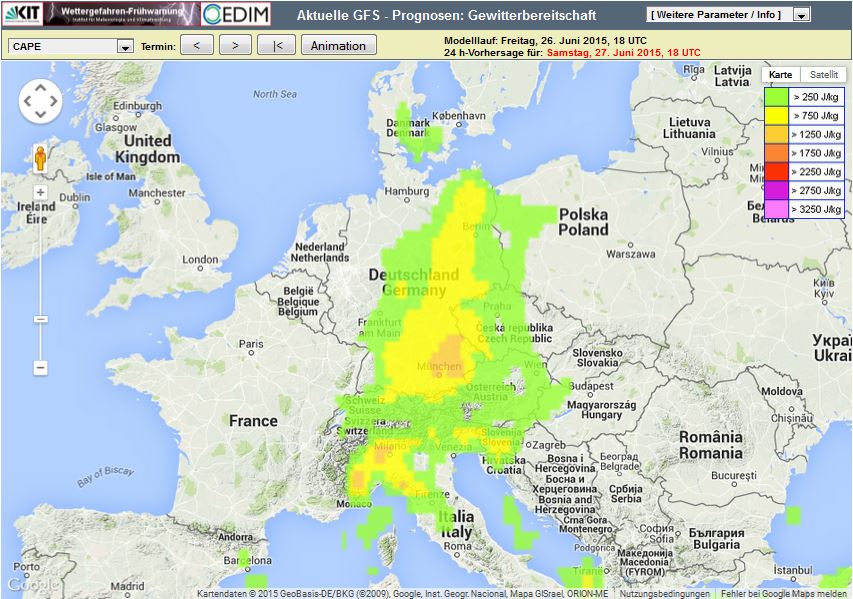
Task: Pick up the Street View pegman
Action: [40, 159]
